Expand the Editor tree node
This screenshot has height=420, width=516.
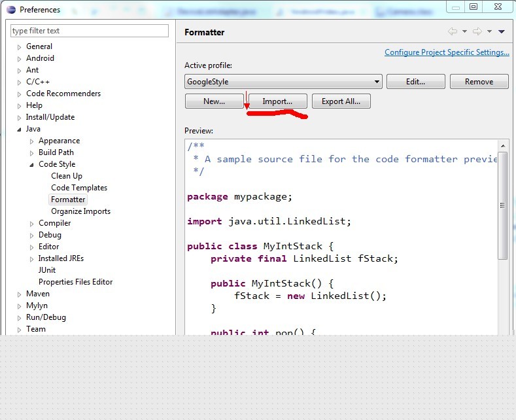point(31,247)
